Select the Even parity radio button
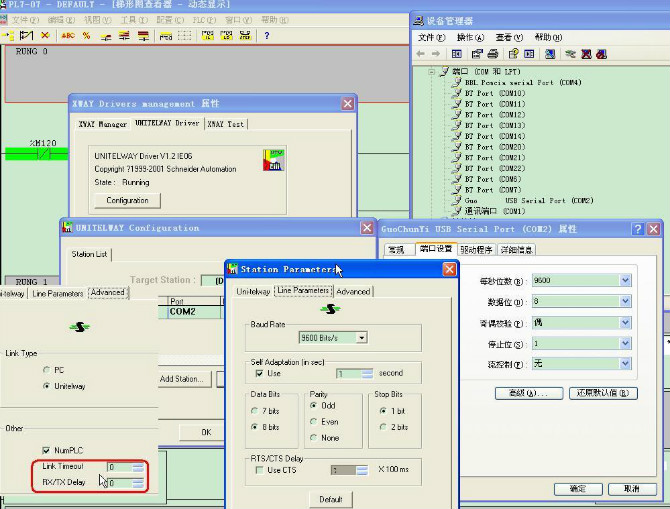The height and width of the screenshot is (509, 670). [x=316, y=421]
